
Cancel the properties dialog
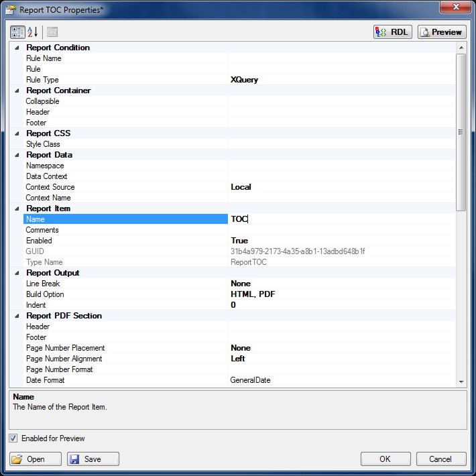[441, 459]
